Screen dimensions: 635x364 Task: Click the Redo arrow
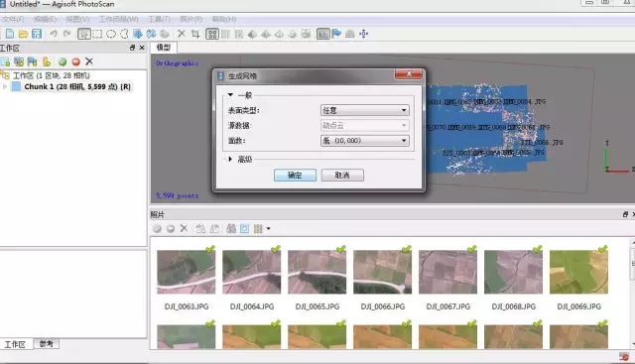tap(67, 34)
